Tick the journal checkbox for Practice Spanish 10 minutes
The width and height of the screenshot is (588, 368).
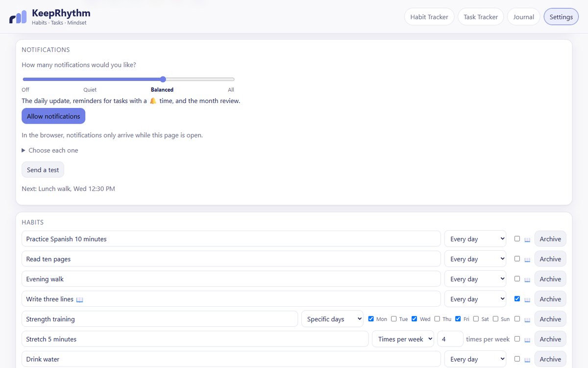517,238
